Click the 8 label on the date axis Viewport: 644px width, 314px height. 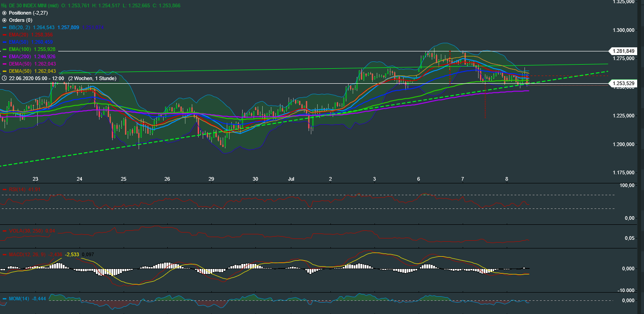(506, 179)
